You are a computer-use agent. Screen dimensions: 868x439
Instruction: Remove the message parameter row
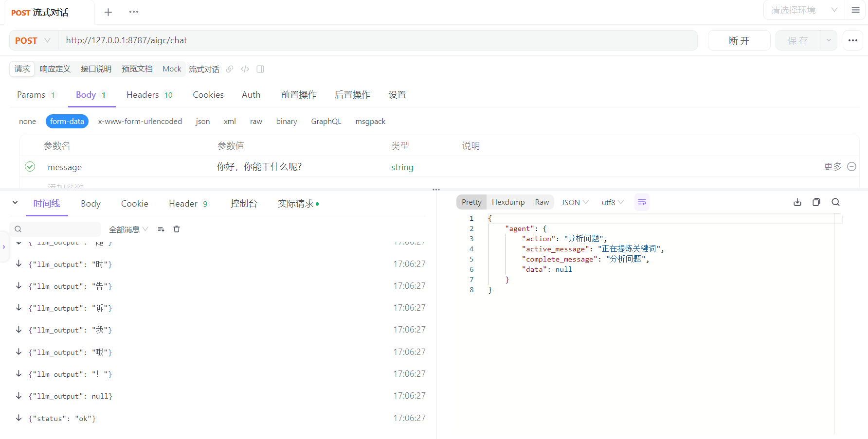coord(851,167)
